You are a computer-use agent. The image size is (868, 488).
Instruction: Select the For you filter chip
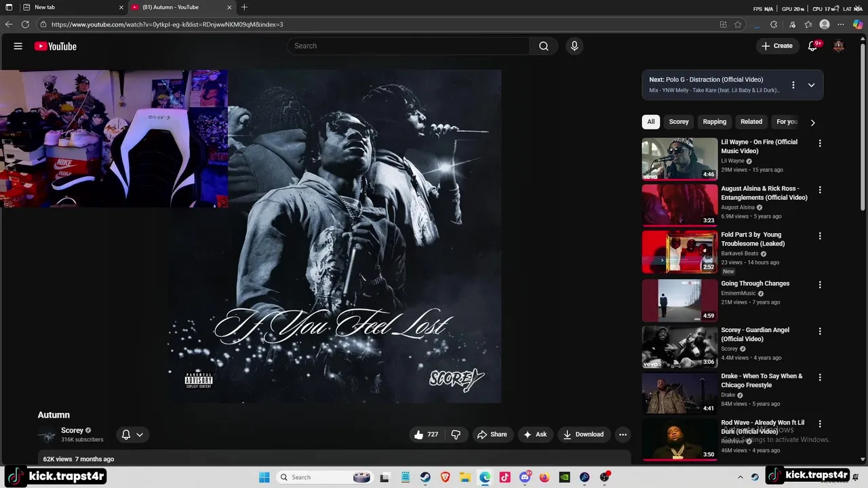[x=787, y=122]
